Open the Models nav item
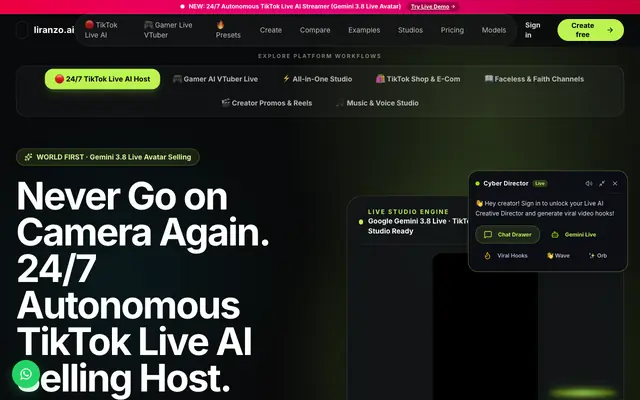Screen dimensions: 640x400 point(493,30)
